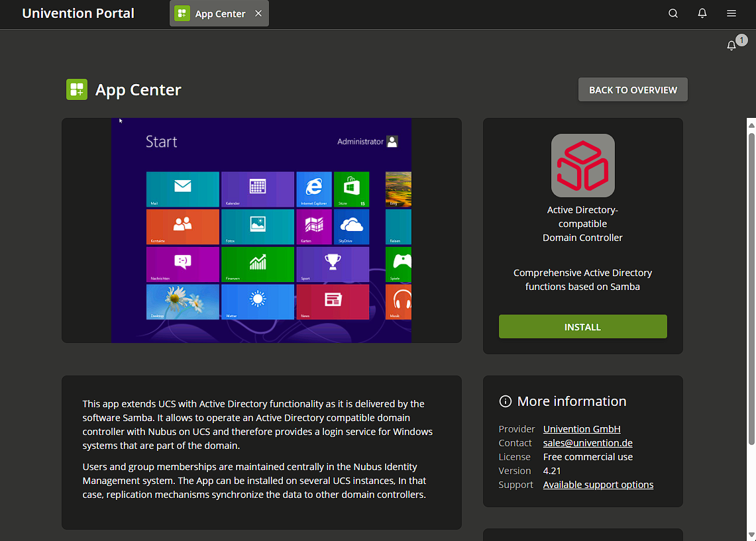Click the Provider label
Screen dimensions: 756x541
516,428
